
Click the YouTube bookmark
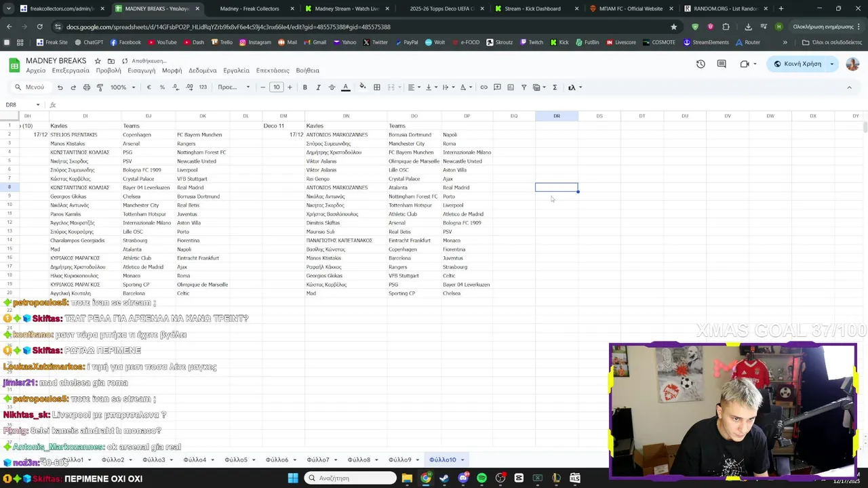pyautogui.click(x=162, y=42)
